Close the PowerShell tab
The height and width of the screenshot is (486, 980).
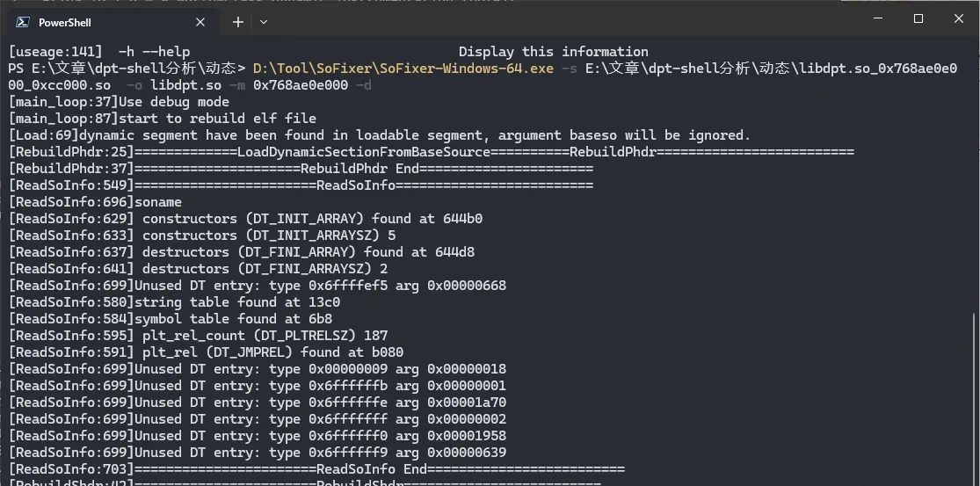200,22
